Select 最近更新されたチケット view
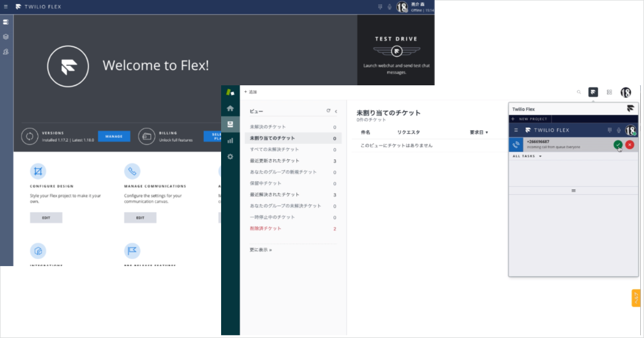644x338 pixels. click(x=293, y=161)
